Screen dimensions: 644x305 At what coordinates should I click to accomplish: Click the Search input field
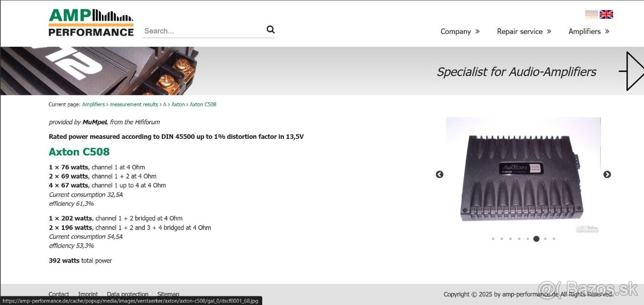(x=203, y=31)
